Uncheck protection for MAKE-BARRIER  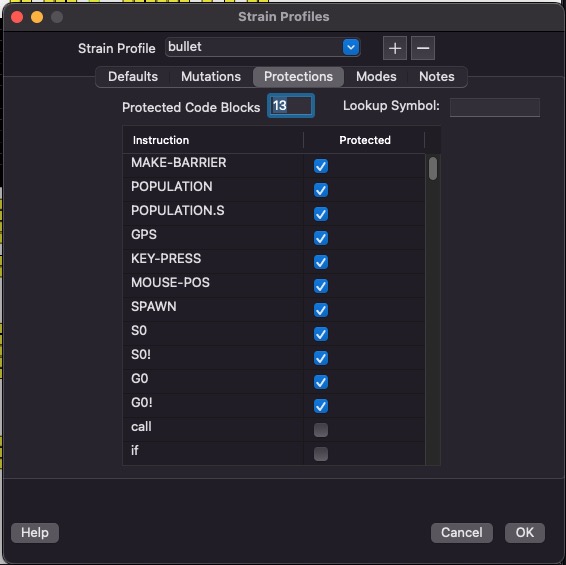tap(321, 166)
